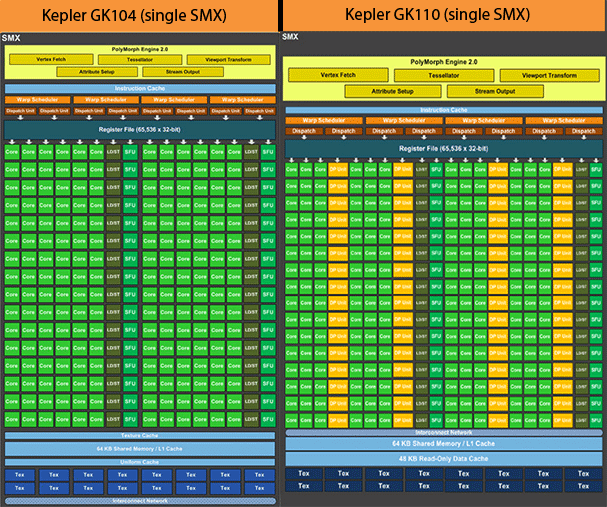Viewport: 607px width, 507px height.
Task: Select the Tessellator block in GK110
Action: coord(444,75)
